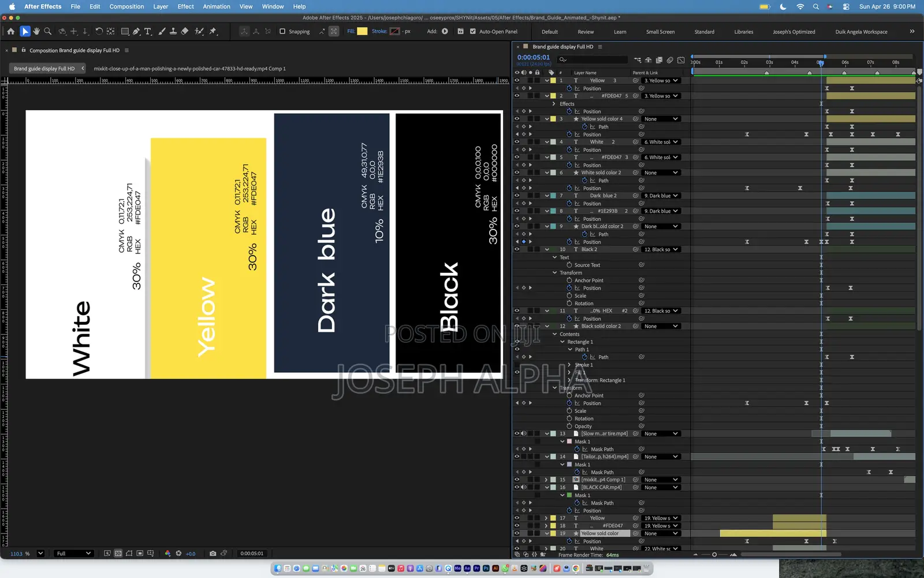Click the Stroke color swatch
This screenshot has height=578, width=924.
pyautogui.click(x=395, y=31)
